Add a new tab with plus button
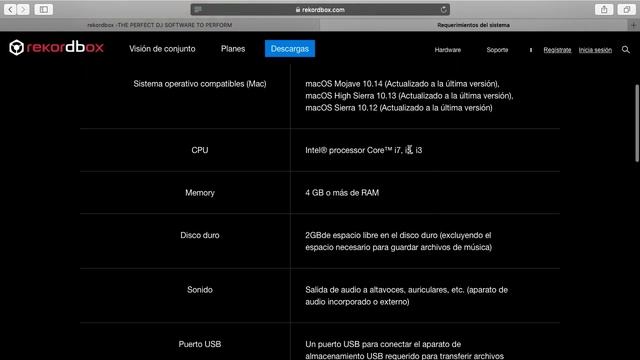Image resolution: width=640 pixels, height=360 pixels. 633,25
